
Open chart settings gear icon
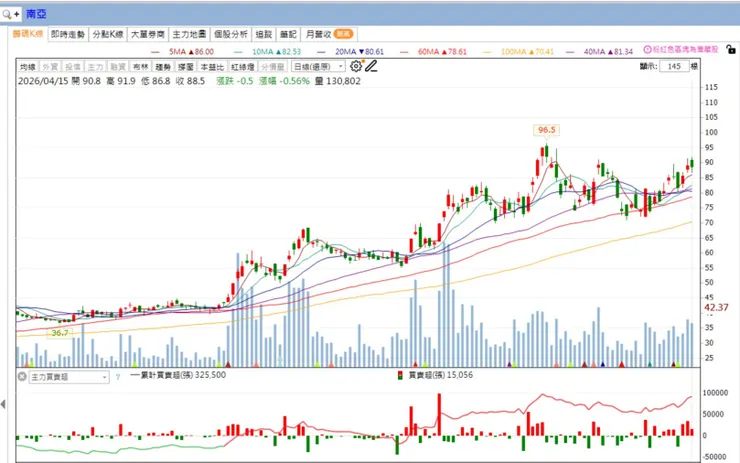(356, 67)
